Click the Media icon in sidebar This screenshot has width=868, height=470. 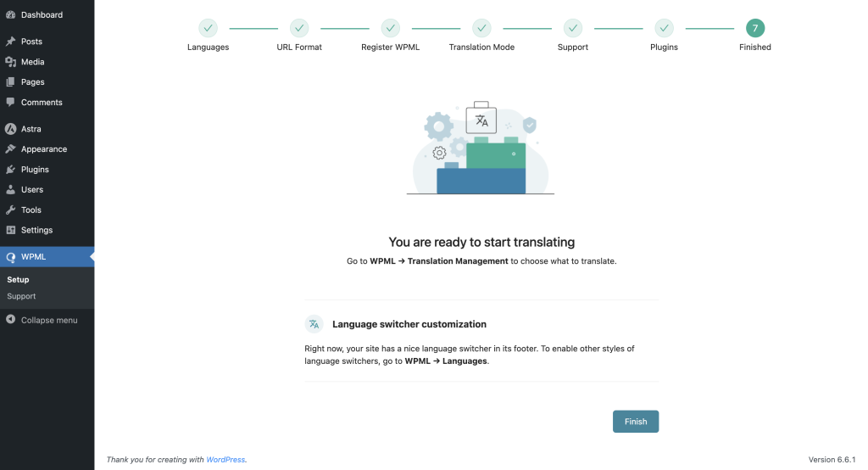tap(10, 62)
